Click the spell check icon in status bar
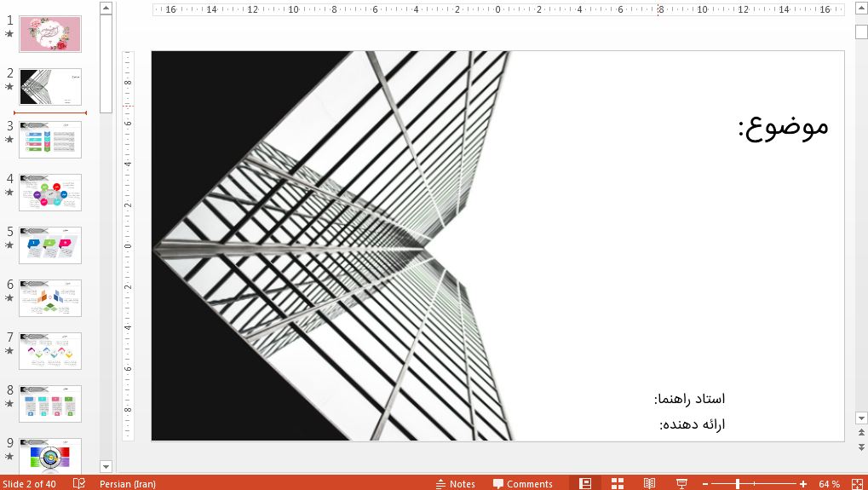This screenshot has width=868, height=490. click(x=79, y=483)
